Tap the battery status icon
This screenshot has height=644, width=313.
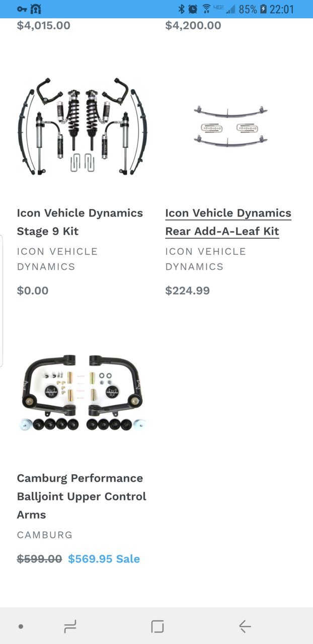click(x=263, y=9)
